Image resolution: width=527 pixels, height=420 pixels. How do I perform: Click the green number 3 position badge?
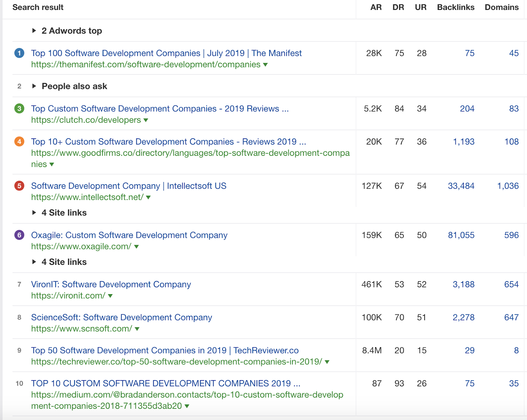click(19, 108)
